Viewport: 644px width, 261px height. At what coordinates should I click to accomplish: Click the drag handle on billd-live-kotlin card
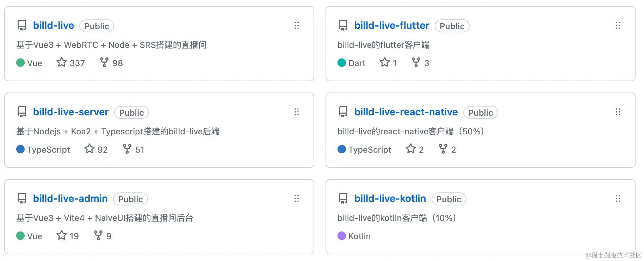coord(618,198)
